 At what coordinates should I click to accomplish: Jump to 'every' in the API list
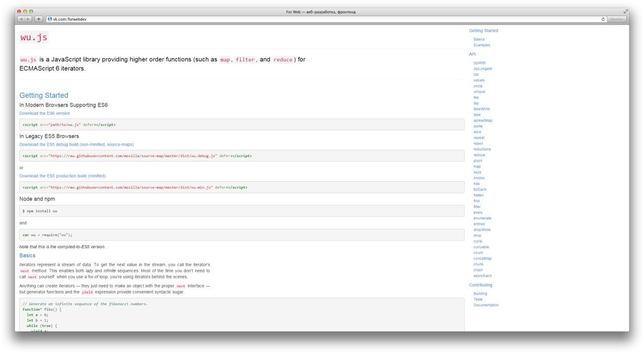[478, 213]
